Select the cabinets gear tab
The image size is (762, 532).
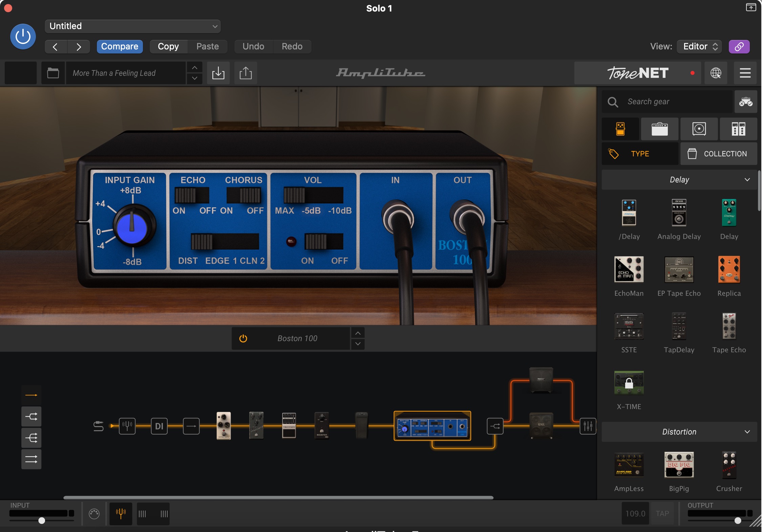pos(699,129)
